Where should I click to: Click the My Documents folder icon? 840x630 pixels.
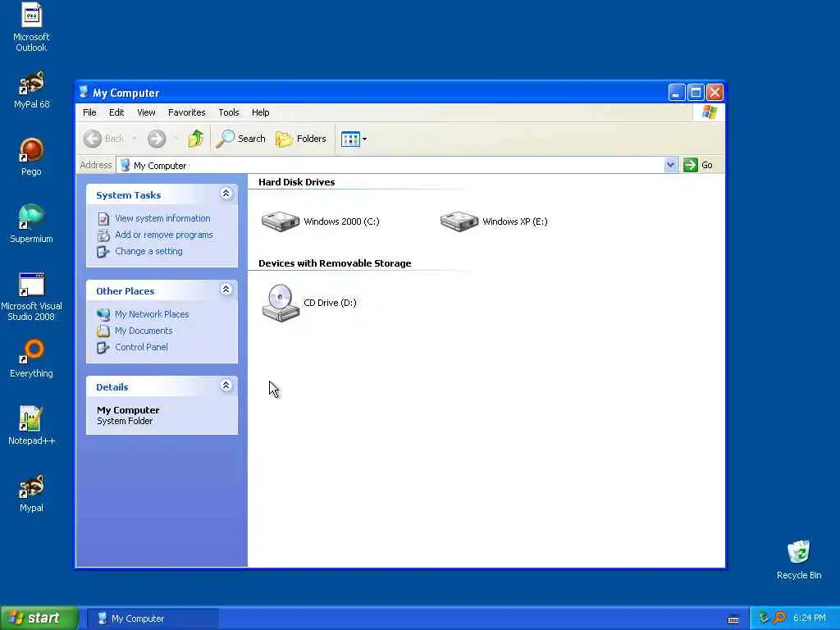point(103,331)
